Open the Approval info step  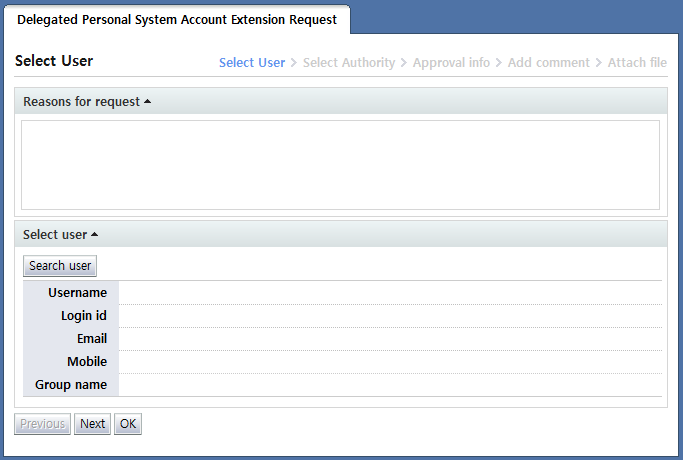click(451, 62)
